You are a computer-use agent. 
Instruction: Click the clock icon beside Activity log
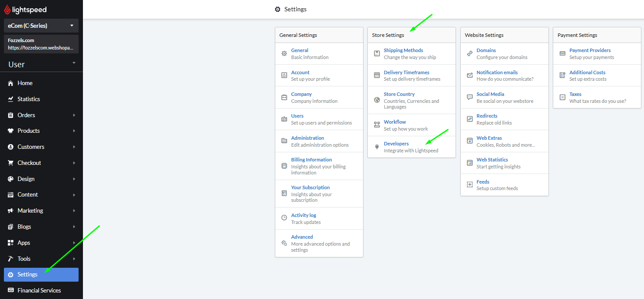(x=284, y=218)
